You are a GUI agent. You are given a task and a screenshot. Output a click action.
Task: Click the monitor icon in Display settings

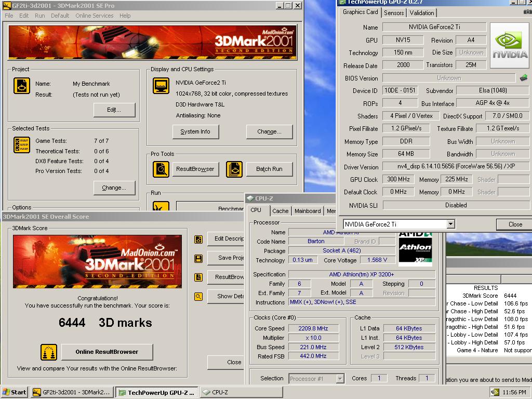[161, 86]
